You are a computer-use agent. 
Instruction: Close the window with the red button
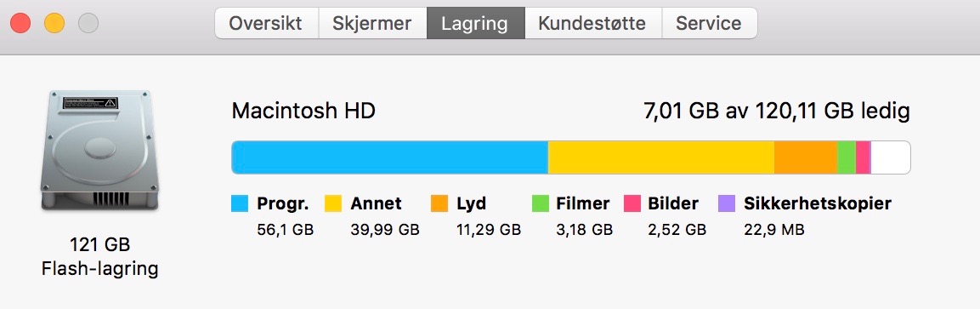click(20, 24)
